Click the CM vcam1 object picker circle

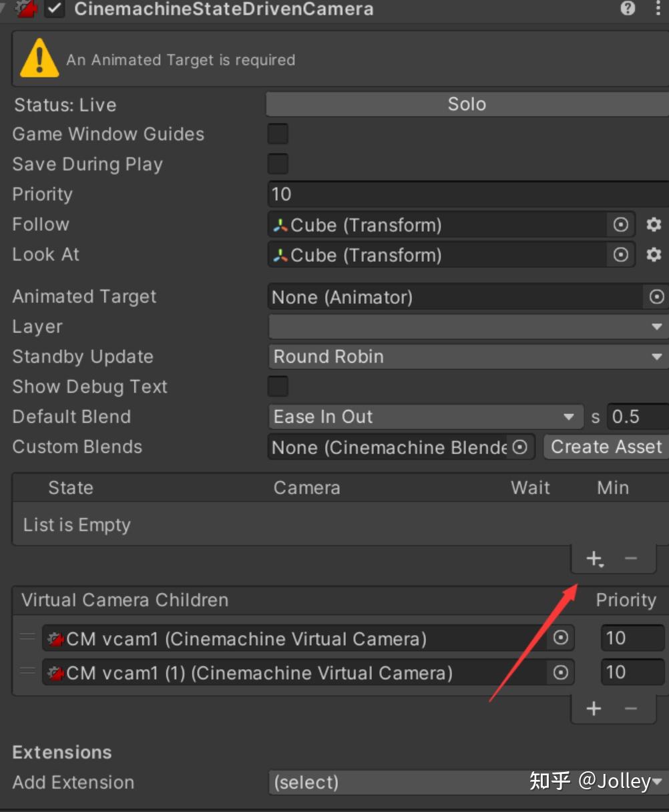[x=560, y=638]
